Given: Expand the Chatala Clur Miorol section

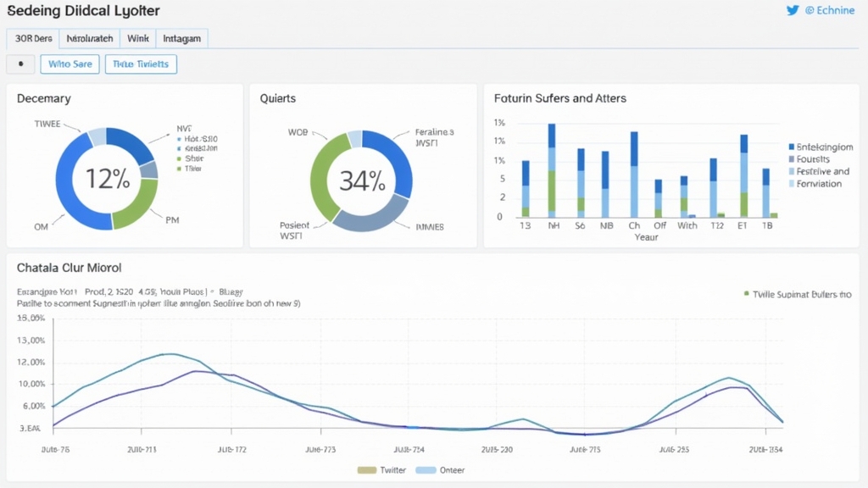Looking at the screenshot, I should pyautogui.click(x=69, y=267).
